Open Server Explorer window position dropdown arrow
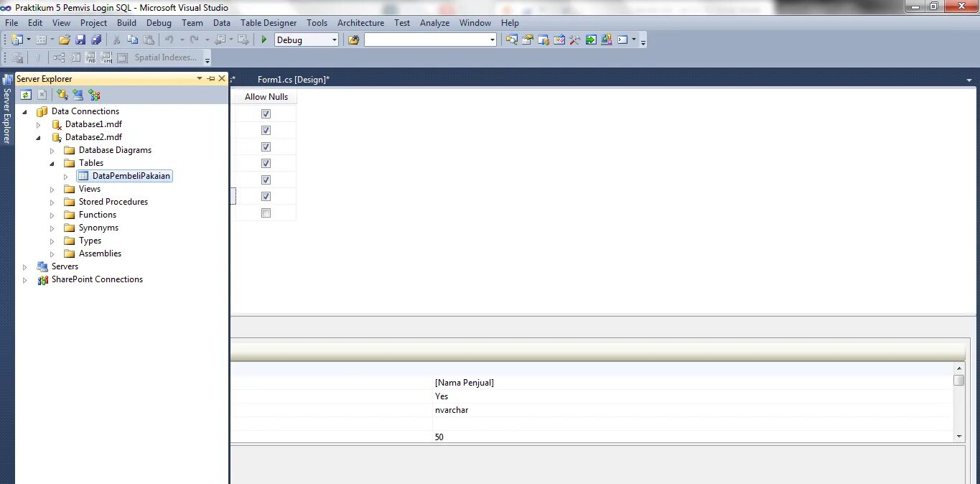Viewport: 980px width, 484px height. tap(200, 79)
